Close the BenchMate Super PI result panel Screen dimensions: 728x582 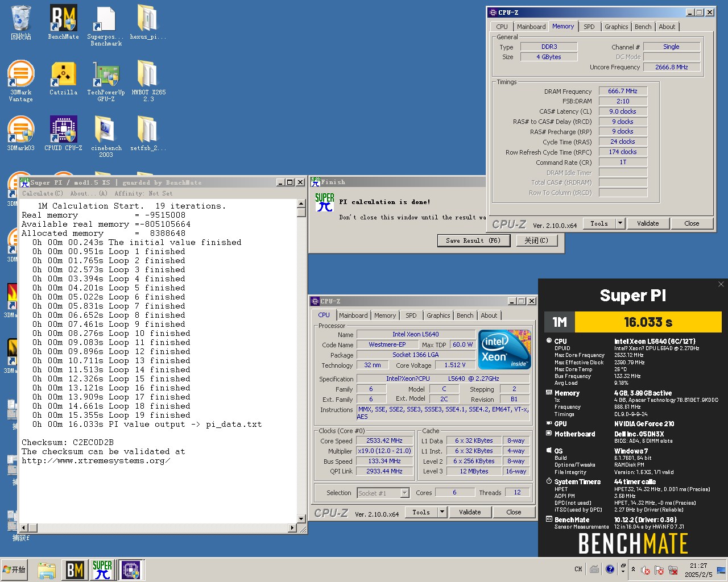coord(721,284)
